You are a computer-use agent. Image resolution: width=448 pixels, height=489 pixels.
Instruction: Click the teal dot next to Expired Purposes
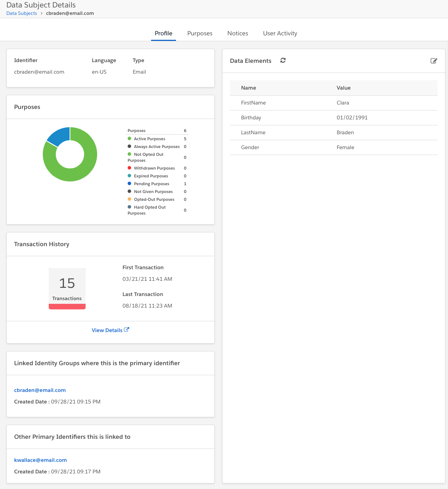tap(129, 176)
